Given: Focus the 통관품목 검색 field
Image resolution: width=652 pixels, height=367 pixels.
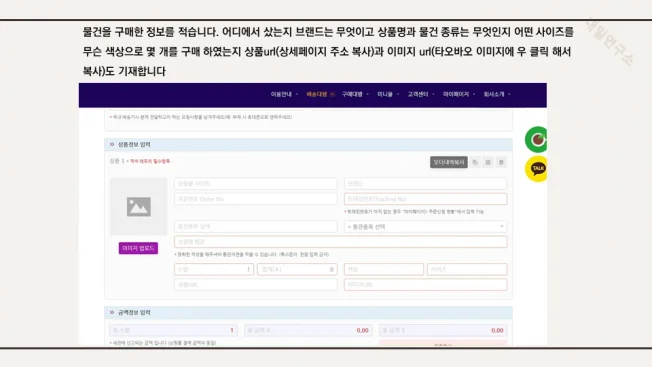Looking at the screenshot, I should point(256,227).
